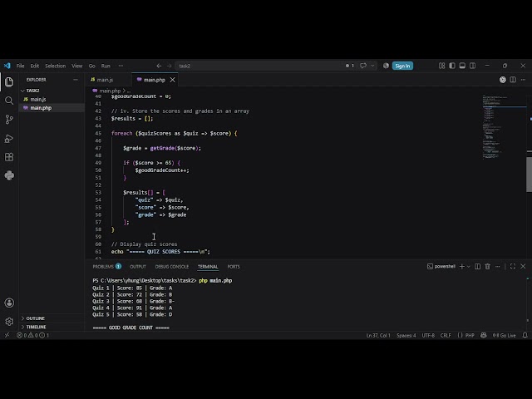The image size is (532, 399).
Task: Open terminal panel More Actions ellipsis
Action: pyautogui.click(x=498, y=266)
